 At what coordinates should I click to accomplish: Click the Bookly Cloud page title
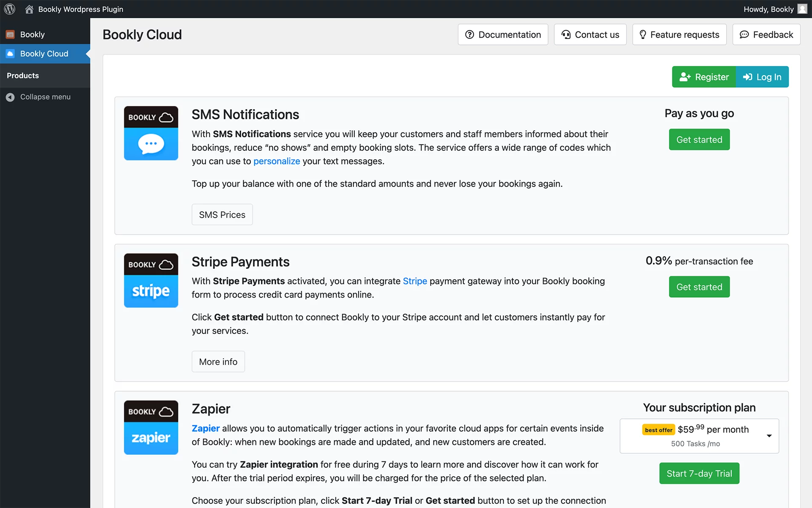(x=142, y=35)
